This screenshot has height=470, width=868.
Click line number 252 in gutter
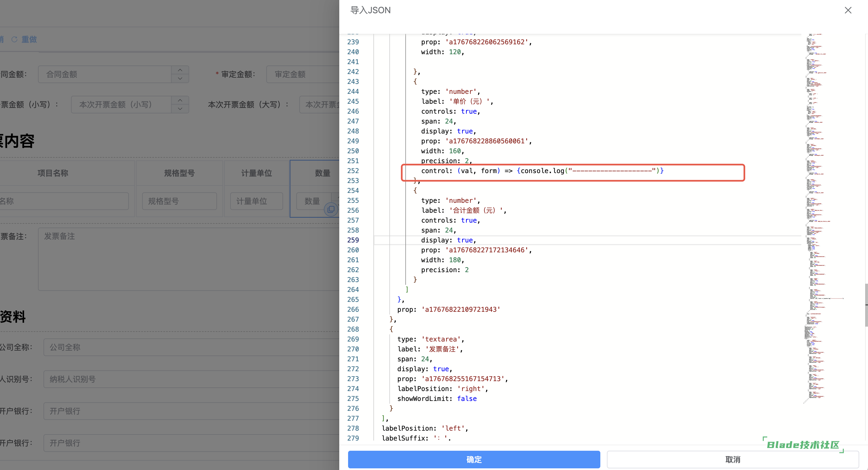tap(353, 171)
